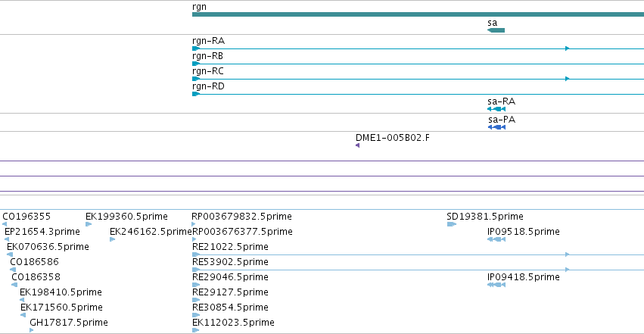Screen dimensions: 644x334
Task: Select EK199360.5prime label
Action: coord(126,217)
